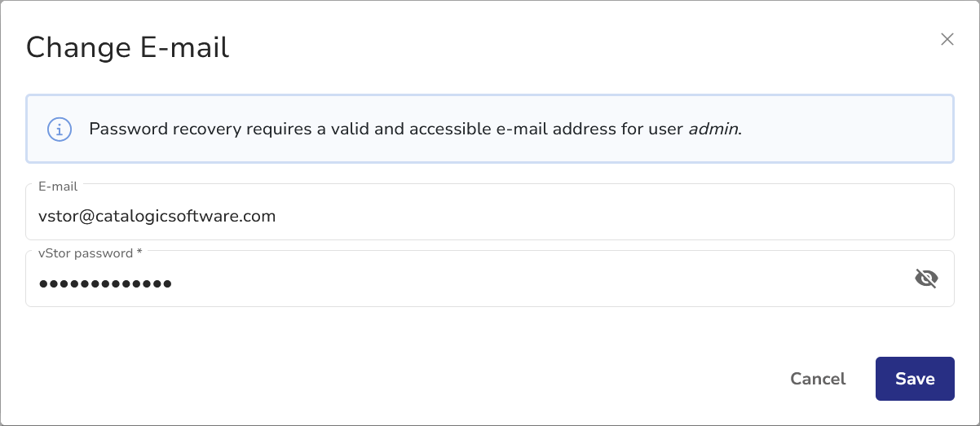Click the info icon in the banner
The width and height of the screenshot is (980, 426).
pyautogui.click(x=60, y=129)
